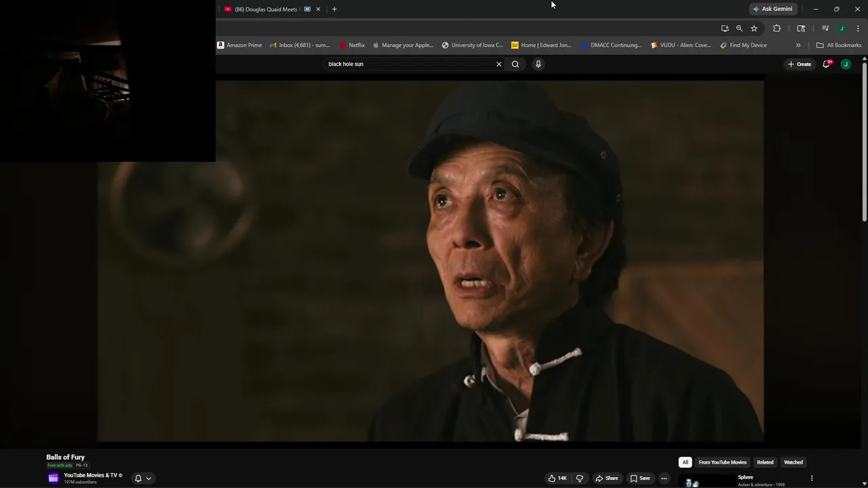Click the Ask Gemini button

click(772, 9)
